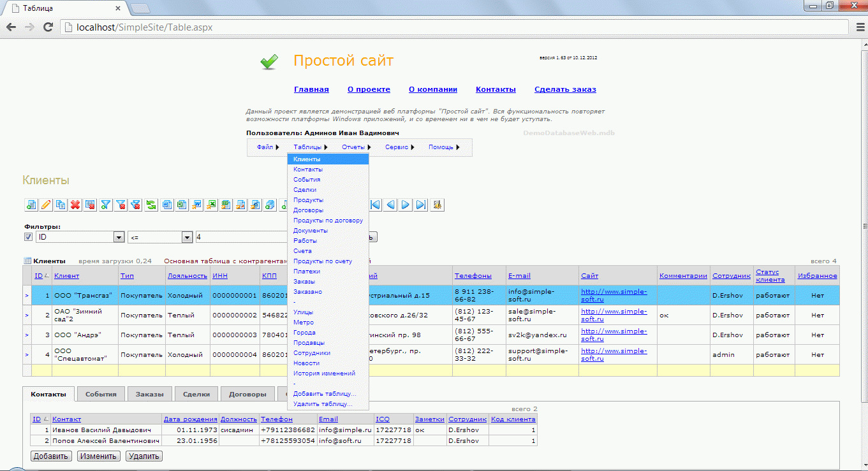Click the Изменить contact button
Viewport: 868px width, 471px height.
coord(98,456)
